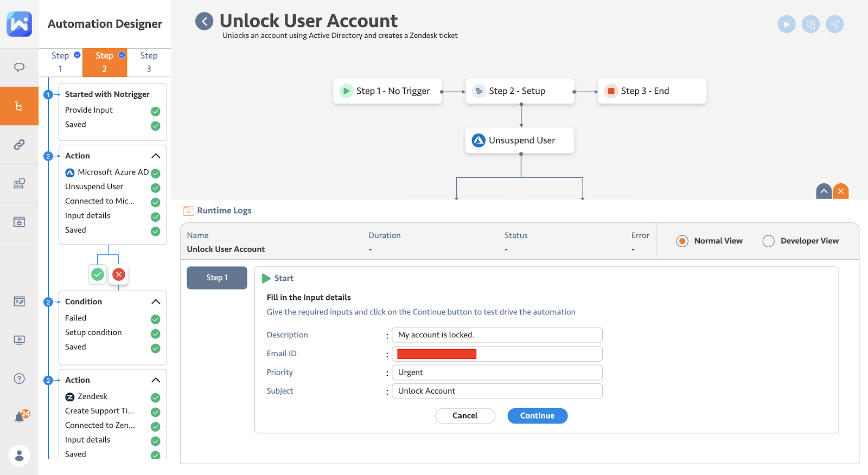The width and height of the screenshot is (868, 475).
Task: Click the green success branch checkmark
Action: pyautogui.click(x=98, y=274)
